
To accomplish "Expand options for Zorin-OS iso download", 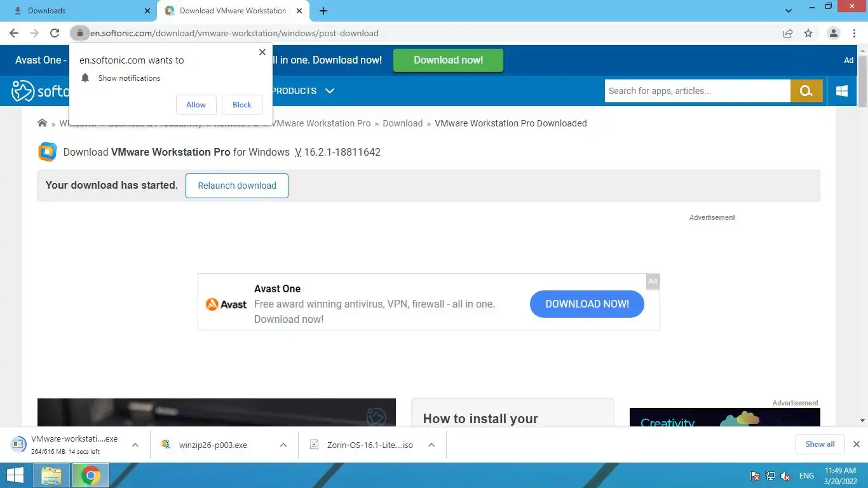I will [x=431, y=445].
